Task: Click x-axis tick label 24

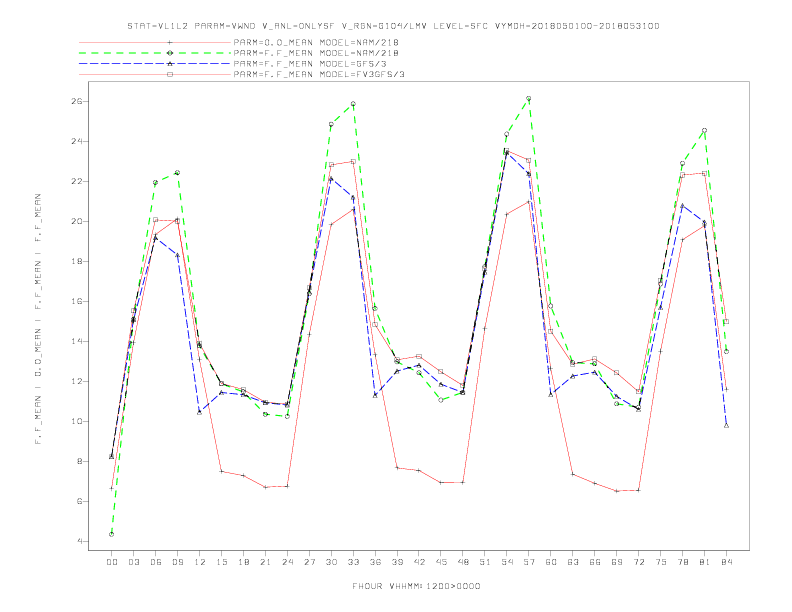Action: (x=287, y=562)
